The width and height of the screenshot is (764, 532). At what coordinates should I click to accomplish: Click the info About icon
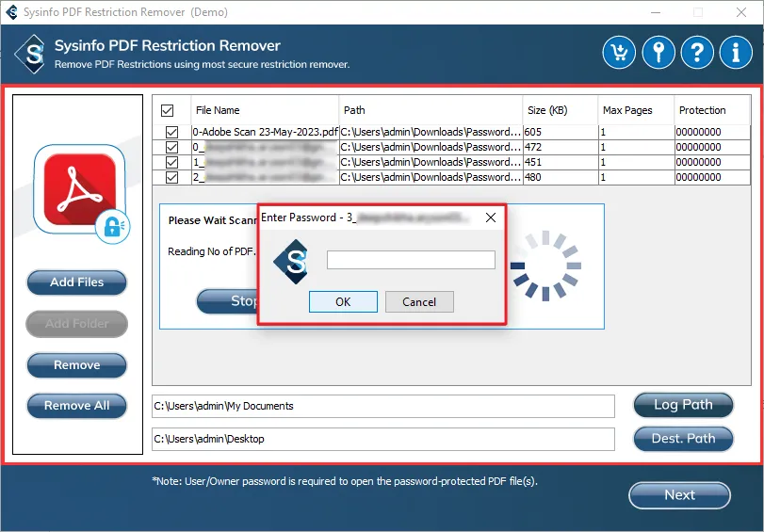tap(736, 52)
